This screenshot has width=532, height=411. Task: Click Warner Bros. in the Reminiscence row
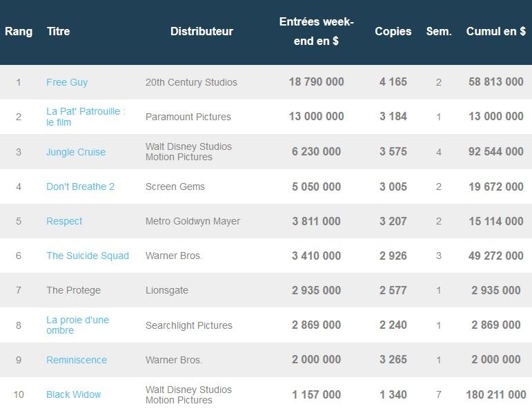click(174, 360)
